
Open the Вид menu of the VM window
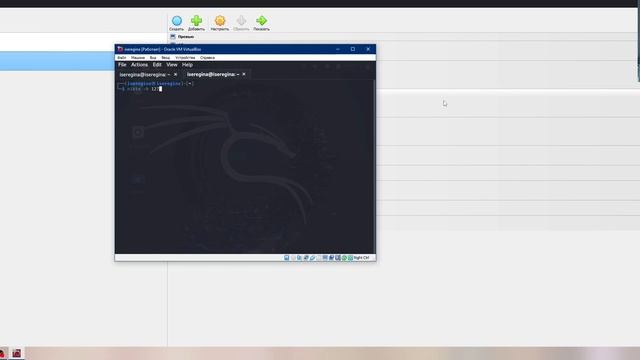pyautogui.click(x=153, y=58)
